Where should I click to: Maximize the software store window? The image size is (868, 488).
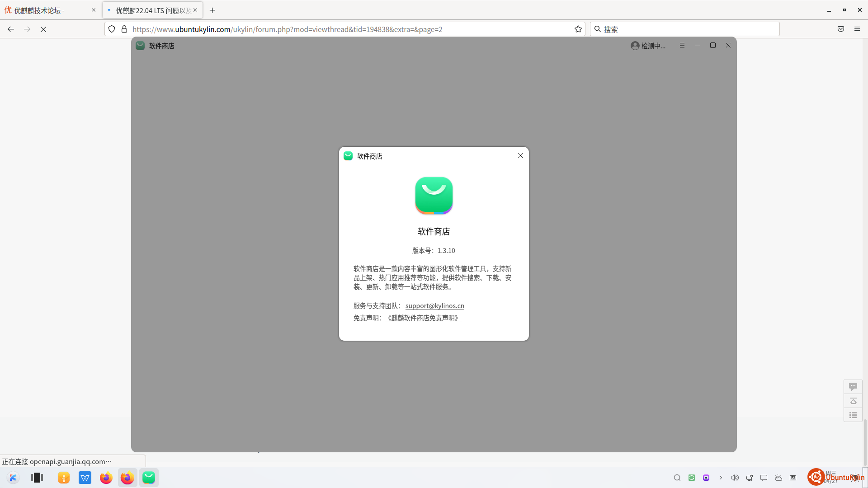[713, 45]
